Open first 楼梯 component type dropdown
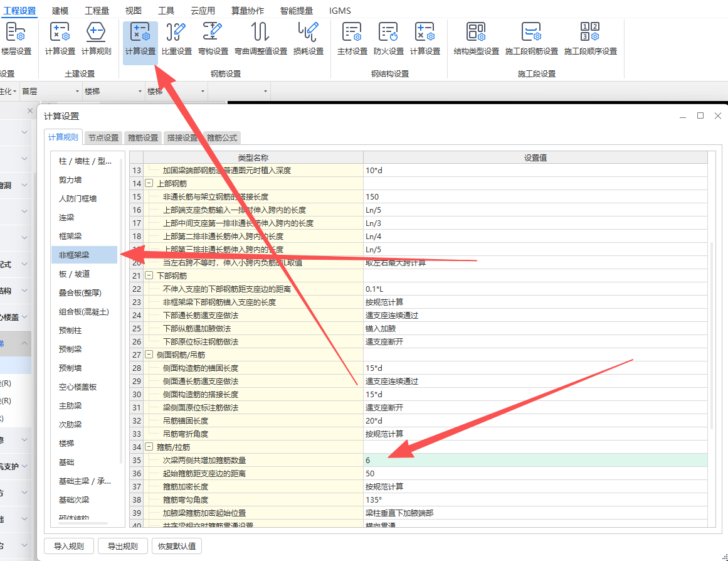 (113, 91)
